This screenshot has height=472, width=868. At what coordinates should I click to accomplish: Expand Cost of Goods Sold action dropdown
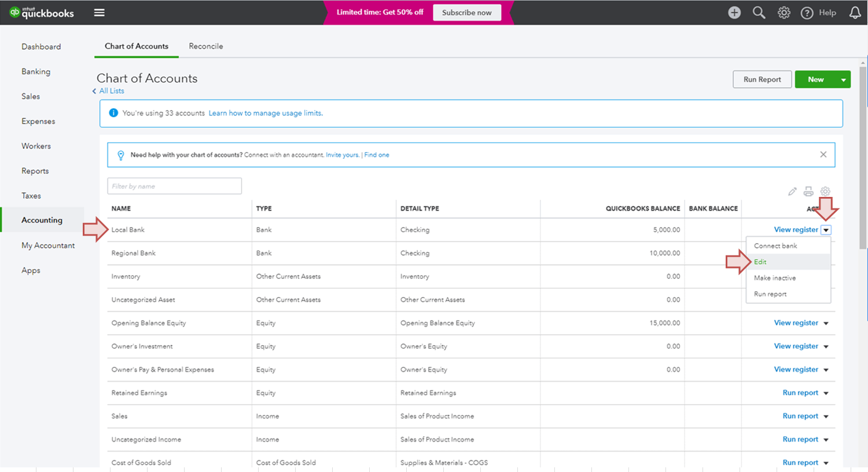826,463
